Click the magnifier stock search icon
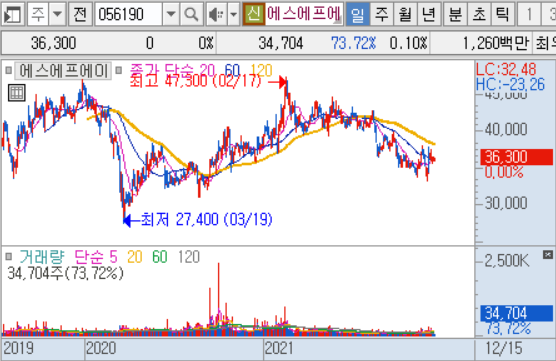 click(191, 14)
